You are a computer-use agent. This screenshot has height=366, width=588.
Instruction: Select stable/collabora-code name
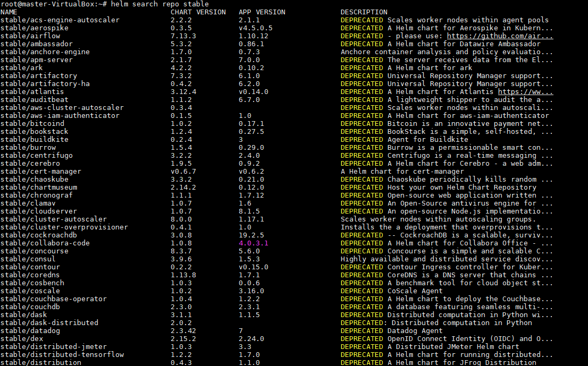(45, 243)
